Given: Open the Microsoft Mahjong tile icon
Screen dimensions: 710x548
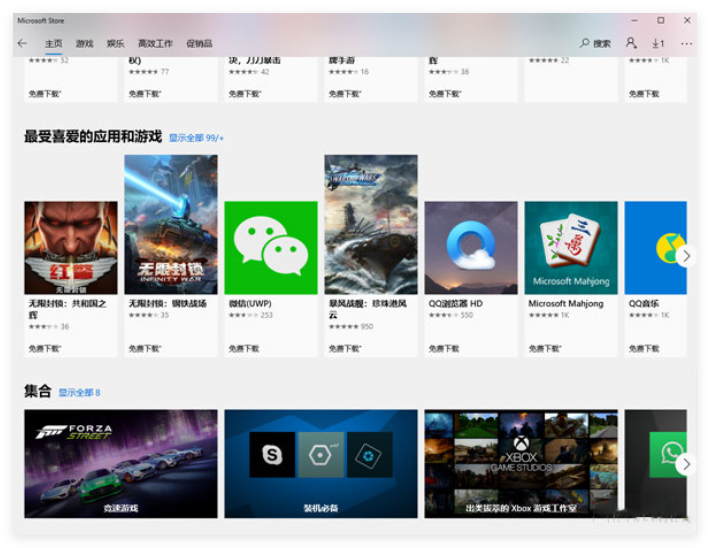Looking at the screenshot, I should point(571,248).
